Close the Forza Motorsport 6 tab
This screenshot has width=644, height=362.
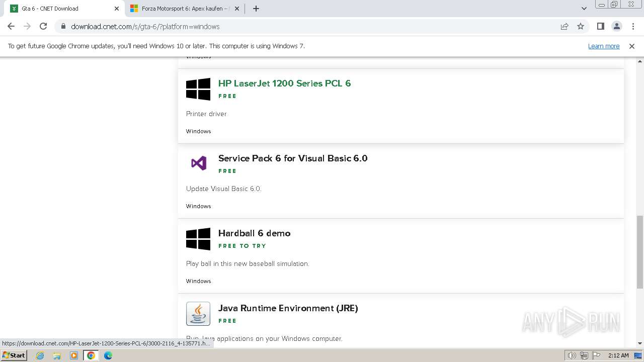237,9
